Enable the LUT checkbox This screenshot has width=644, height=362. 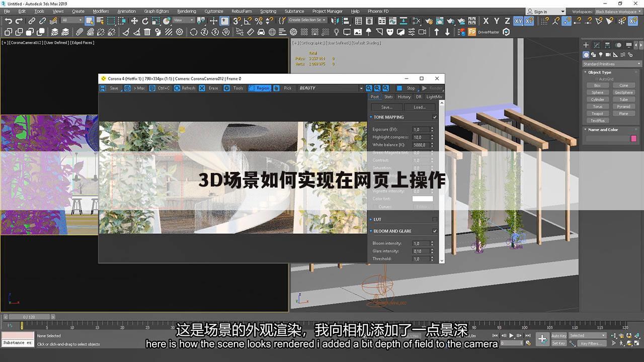(435, 219)
